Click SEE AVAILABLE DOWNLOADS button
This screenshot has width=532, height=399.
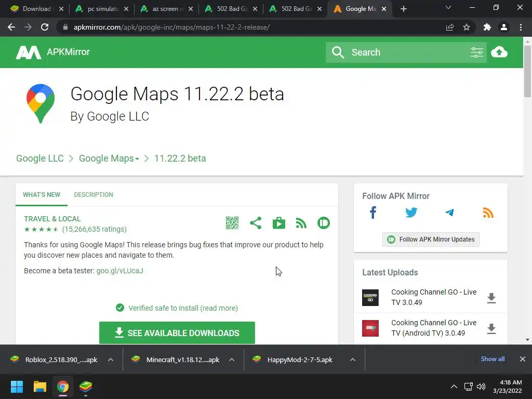coord(177,333)
